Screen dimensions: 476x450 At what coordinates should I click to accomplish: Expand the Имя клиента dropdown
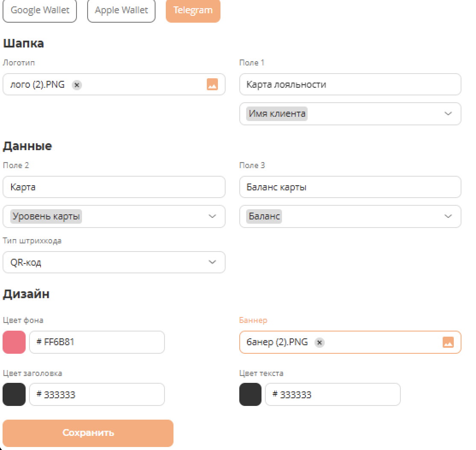(x=447, y=114)
